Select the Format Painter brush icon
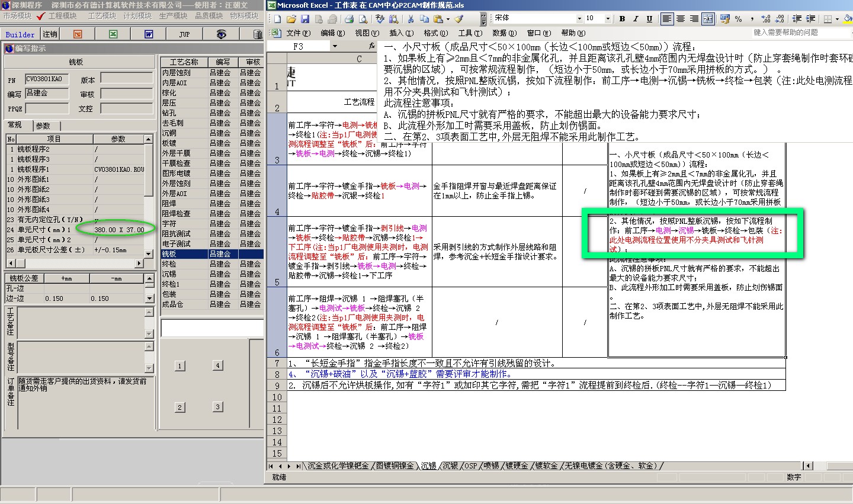This screenshot has height=504, width=853. pyautogui.click(x=458, y=19)
